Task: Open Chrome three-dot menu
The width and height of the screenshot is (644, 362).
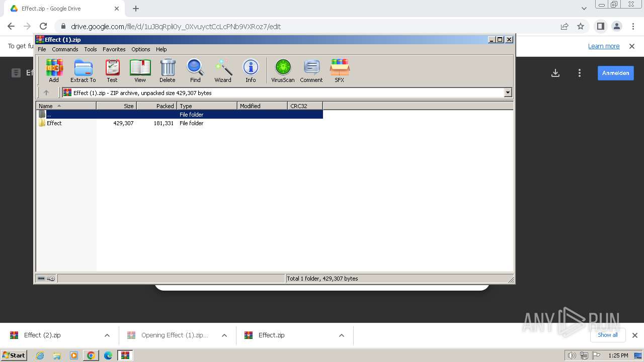Action: (632, 26)
